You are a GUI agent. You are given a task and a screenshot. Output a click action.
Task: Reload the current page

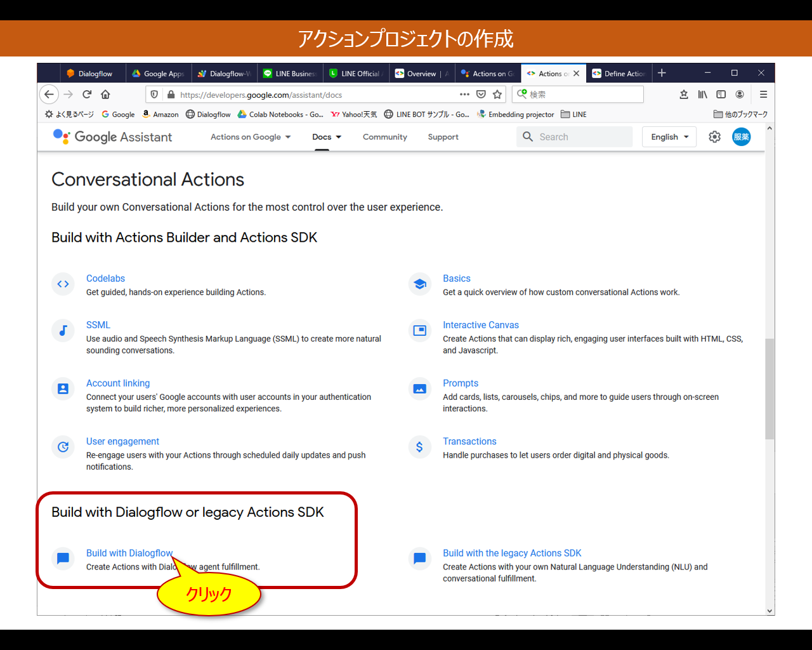pyautogui.click(x=87, y=94)
